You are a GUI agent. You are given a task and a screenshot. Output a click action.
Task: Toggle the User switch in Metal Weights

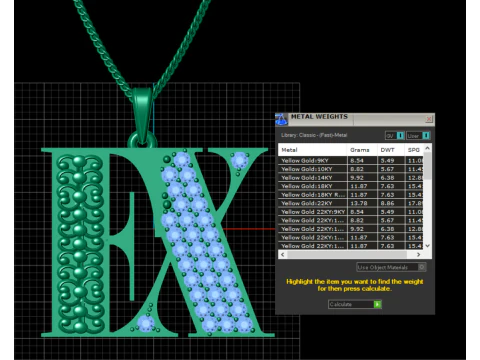pyautogui.click(x=418, y=136)
